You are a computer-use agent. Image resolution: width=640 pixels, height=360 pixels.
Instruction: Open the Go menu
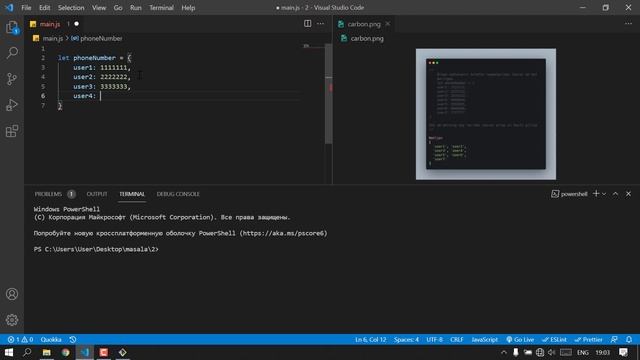118,8
